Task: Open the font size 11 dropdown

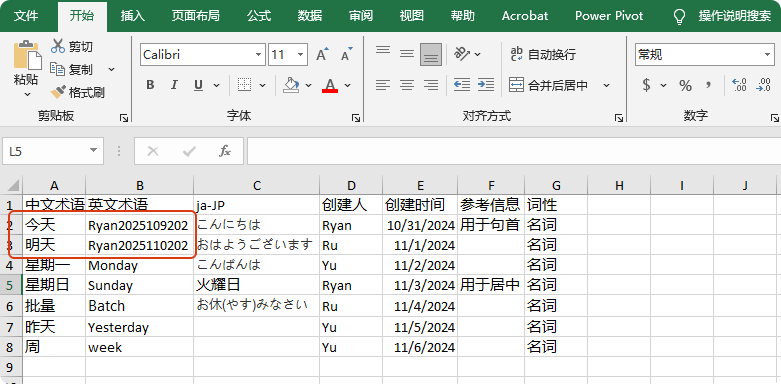Action: [x=301, y=54]
